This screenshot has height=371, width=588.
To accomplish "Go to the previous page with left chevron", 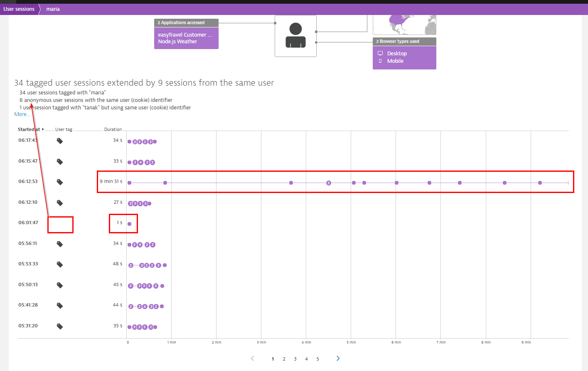I will (252, 359).
